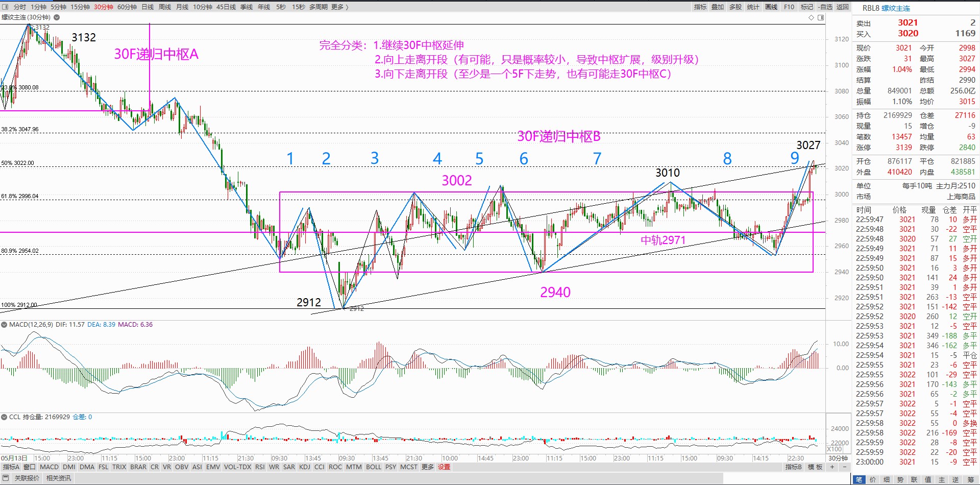Zoom in chart with plus button
Viewport: 980px width, 485px height.
[x=832, y=467]
